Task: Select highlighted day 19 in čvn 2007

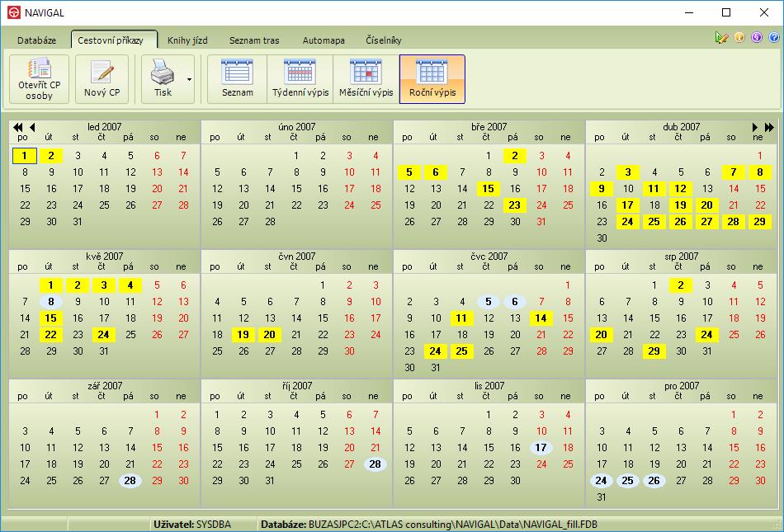Action: [243, 335]
